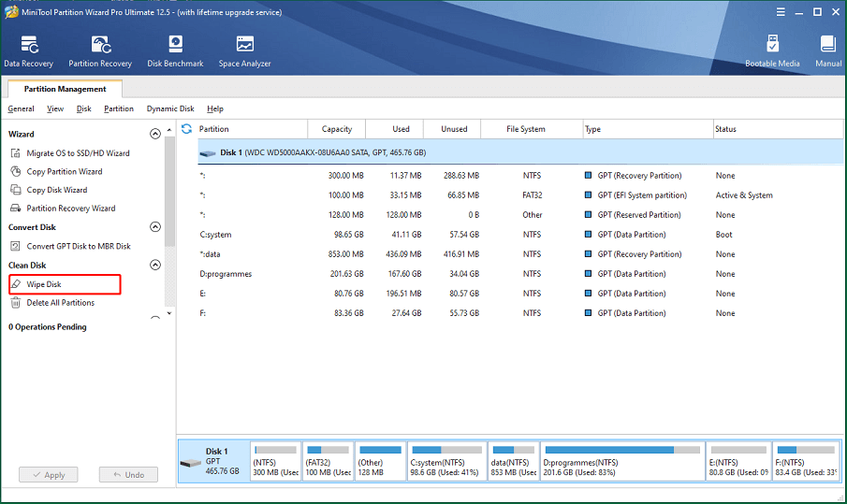The image size is (847, 504).
Task: Click the (FAT32) 100 MB block in disk map
Action: (x=329, y=461)
